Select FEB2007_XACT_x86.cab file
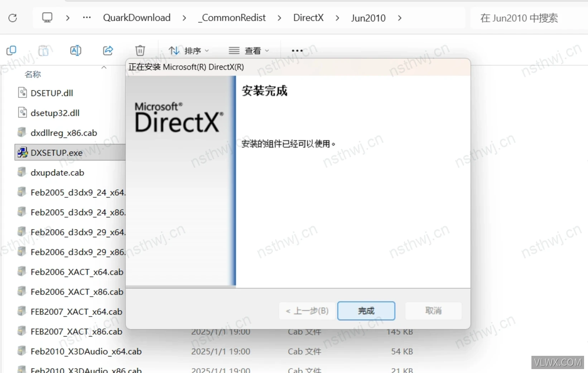 pos(76,331)
